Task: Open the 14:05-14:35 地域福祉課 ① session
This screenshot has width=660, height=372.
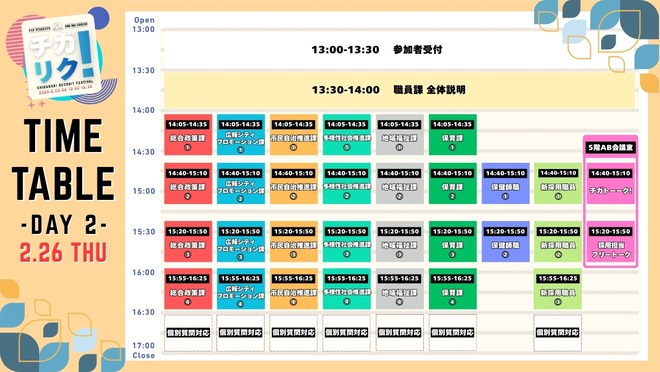Action: click(x=400, y=135)
